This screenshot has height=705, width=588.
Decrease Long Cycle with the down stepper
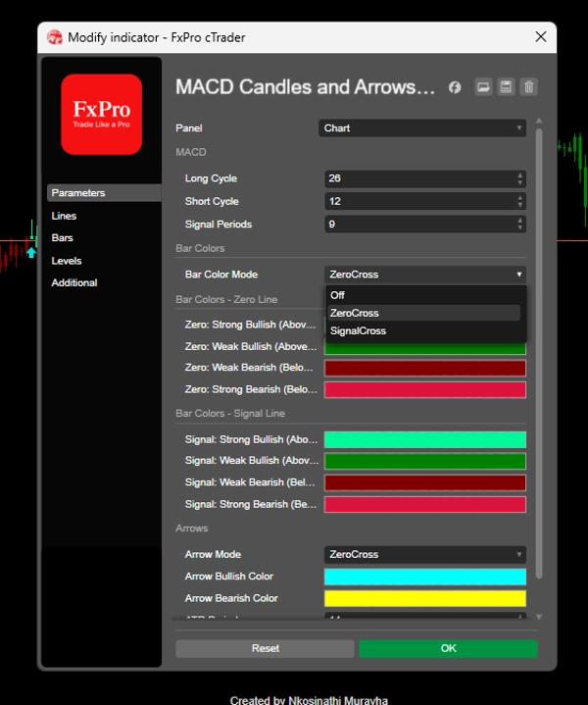(520, 182)
